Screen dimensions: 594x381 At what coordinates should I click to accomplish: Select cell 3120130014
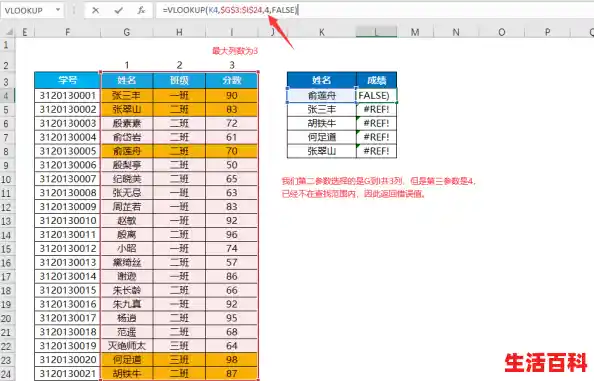[67, 276]
